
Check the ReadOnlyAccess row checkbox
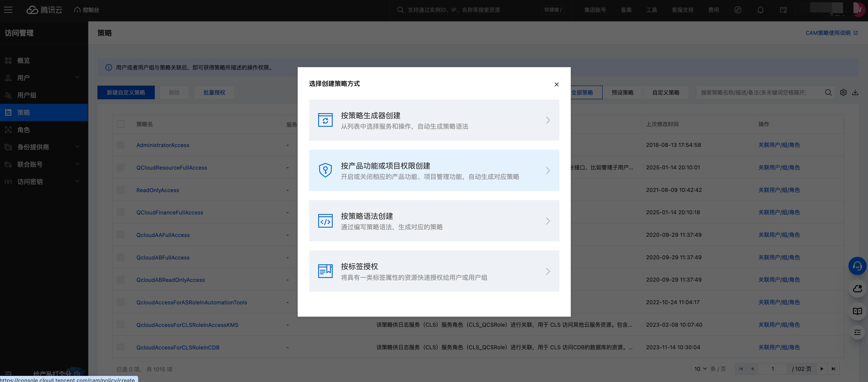[x=121, y=190]
